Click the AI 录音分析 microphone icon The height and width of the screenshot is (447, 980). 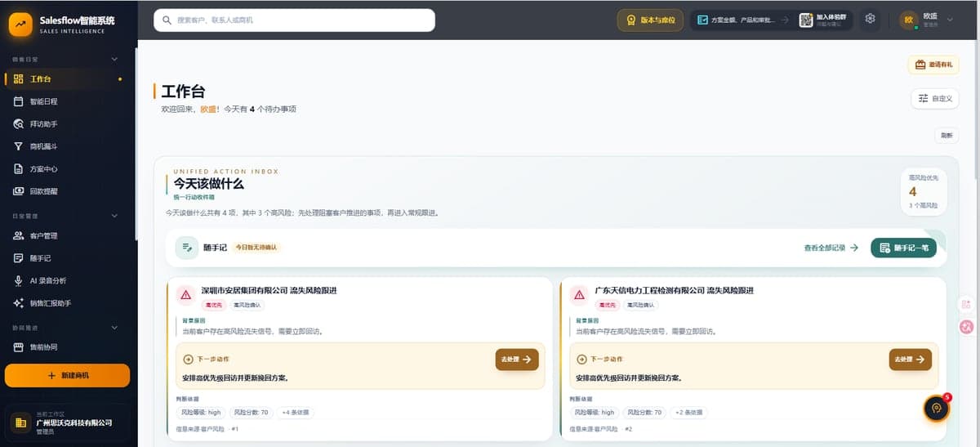click(x=19, y=280)
